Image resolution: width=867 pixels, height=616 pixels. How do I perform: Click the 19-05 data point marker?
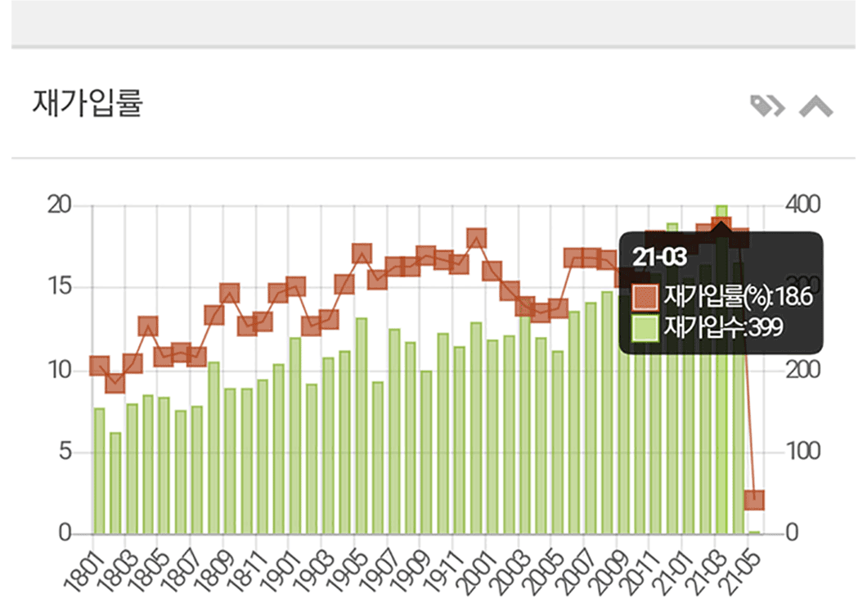point(361,254)
